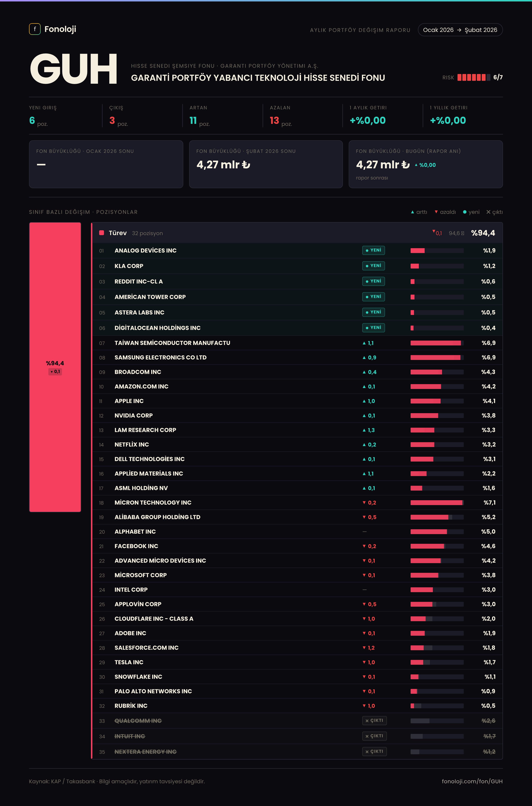Screen dimensions: 532x806
Task: Click the up arrow for Samsung Electronics
Action: 364,358
